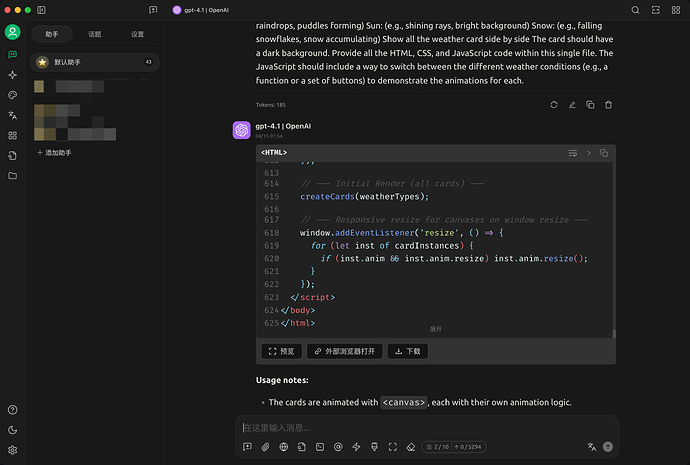Viewport: 690px width, 465px height.
Task: Click the Tokens: 185 label
Action: (x=271, y=105)
